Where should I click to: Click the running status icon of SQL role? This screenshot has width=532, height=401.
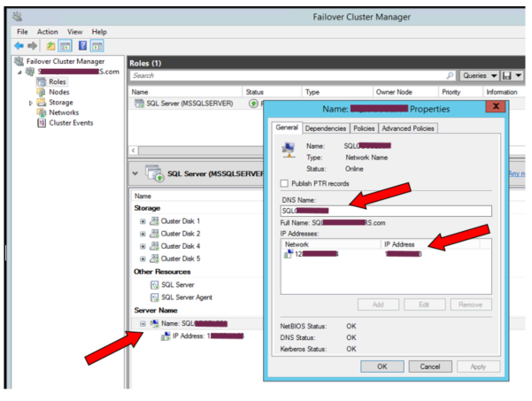pyautogui.click(x=253, y=104)
